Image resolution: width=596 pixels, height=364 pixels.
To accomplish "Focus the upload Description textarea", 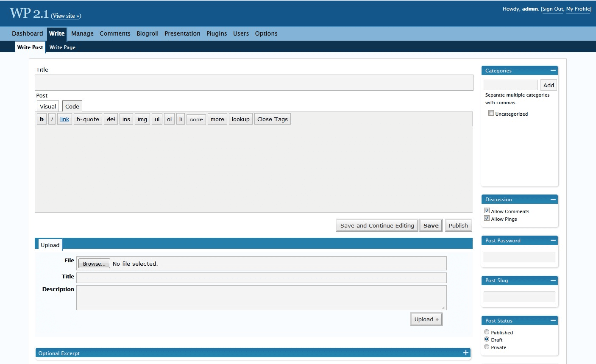I will [262, 297].
